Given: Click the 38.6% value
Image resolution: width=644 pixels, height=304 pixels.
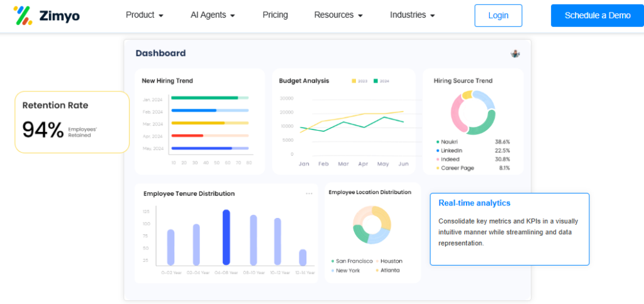Looking at the screenshot, I should pyautogui.click(x=502, y=142).
